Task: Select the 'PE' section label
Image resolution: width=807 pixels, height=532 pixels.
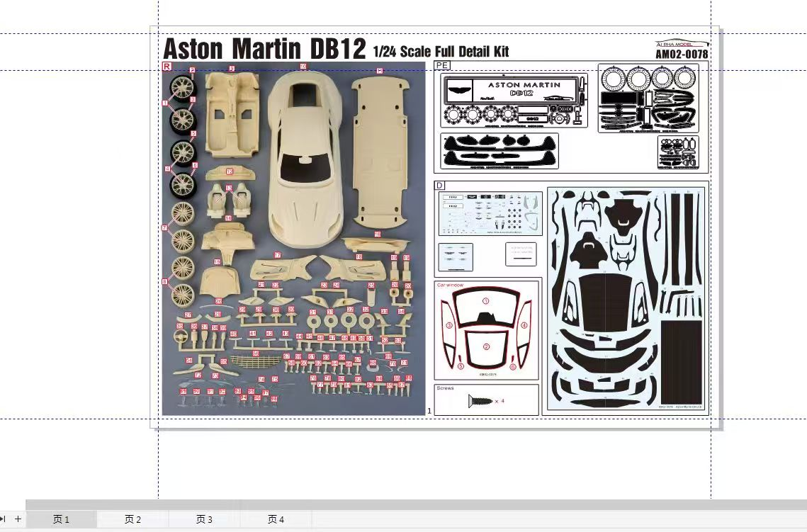Action: click(442, 65)
